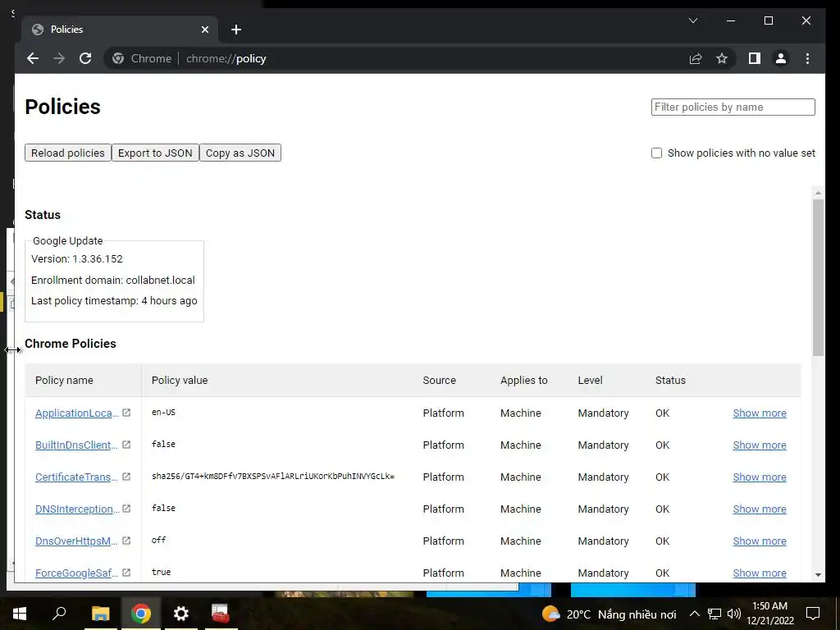Show more for the sha256 certificate row
Screen dimensions: 840x630
point(759,477)
